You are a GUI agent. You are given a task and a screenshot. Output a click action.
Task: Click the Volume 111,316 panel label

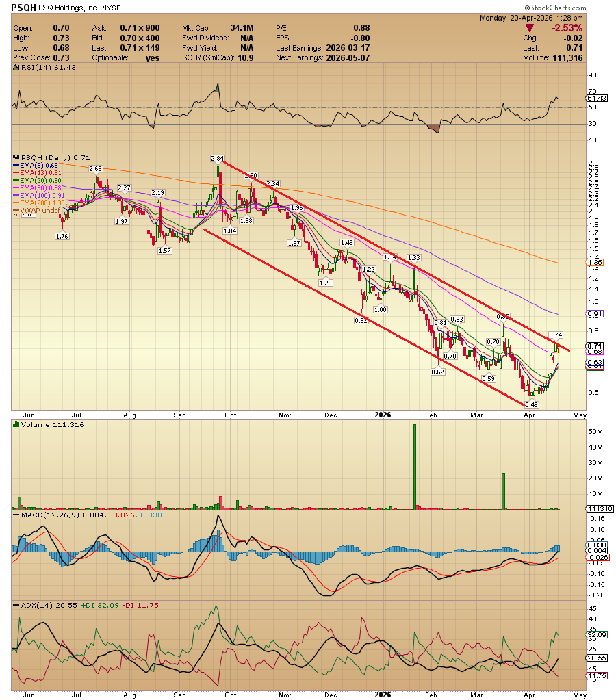52,424
